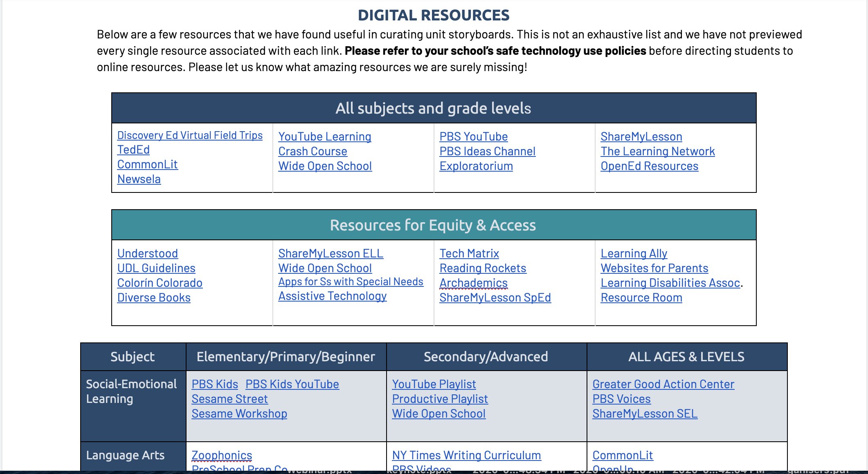Image resolution: width=868 pixels, height=474 pixels.
Task: Open the ShareMyLesson ELL link
Action: (x=331, y=253)
